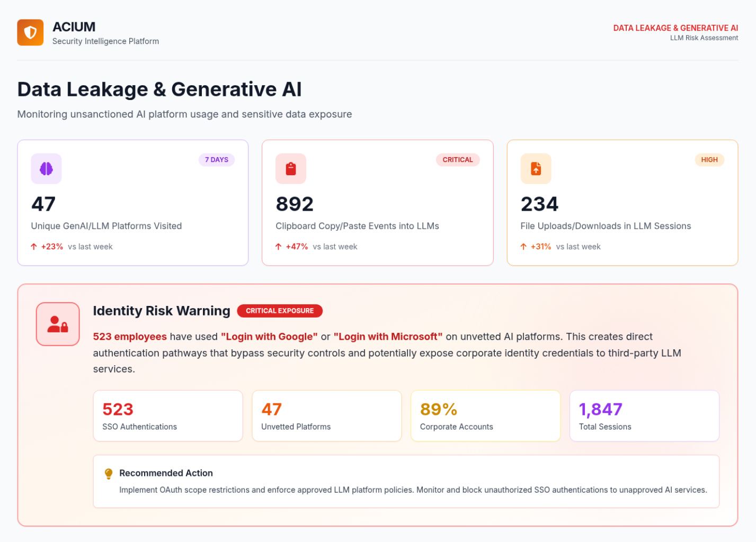Expand the Identity Risk Warning panel
This screenshot has height=542, width=756.
pos(162,311)
